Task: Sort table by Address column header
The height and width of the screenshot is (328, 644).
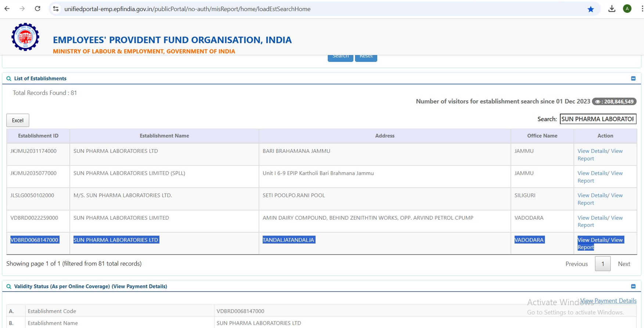Action: click(385, 136)
